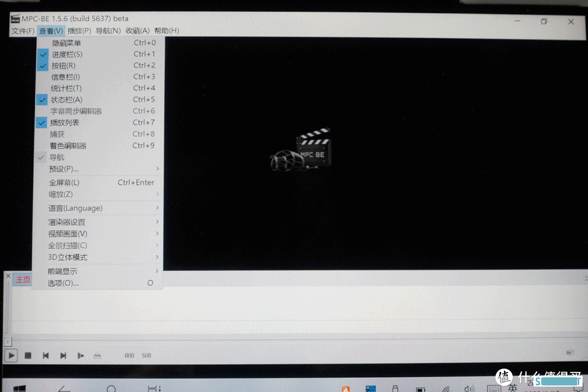Expand 视频画面(V) submenu

pos(98,234)
